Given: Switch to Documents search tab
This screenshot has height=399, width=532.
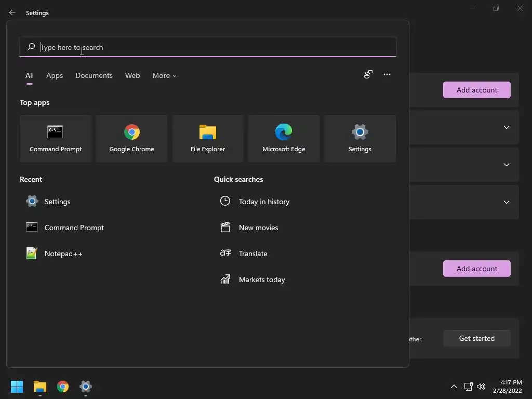Looking at the screenshot, I should pos(94,76).
